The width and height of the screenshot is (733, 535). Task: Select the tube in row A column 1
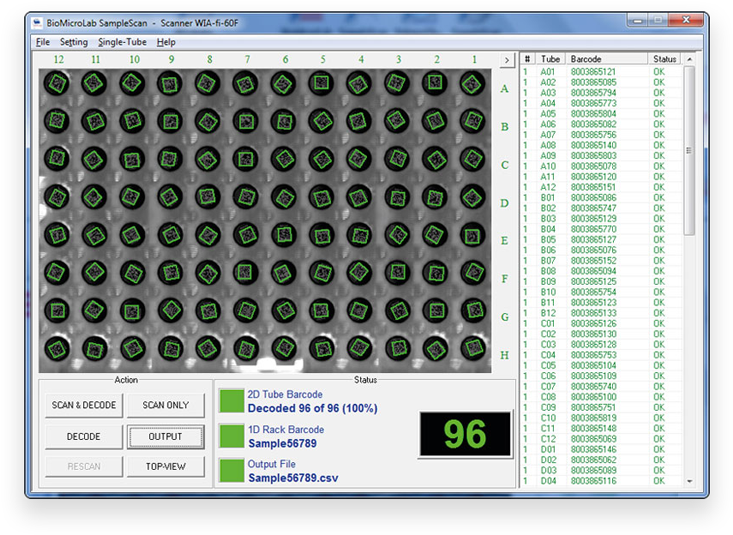[x=472, y=83]
